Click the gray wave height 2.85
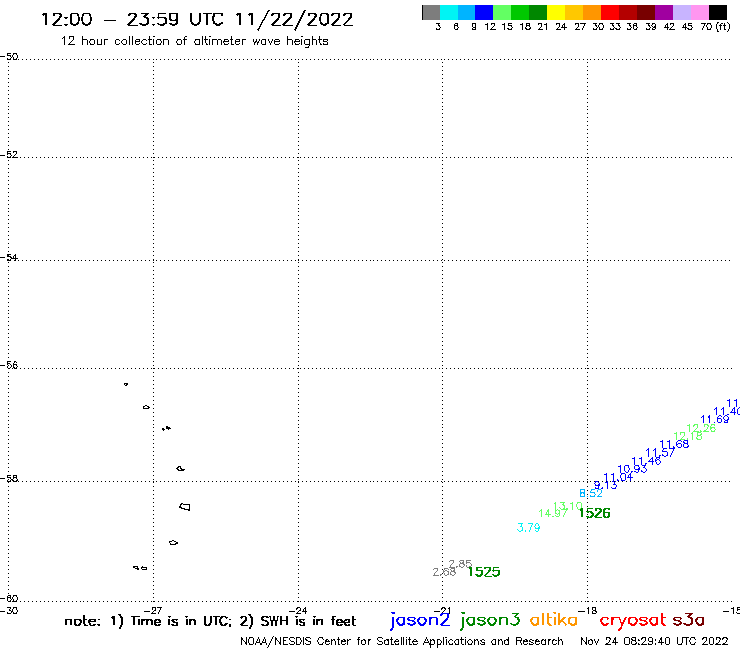740x650 pixels. (x=461, y=564)
